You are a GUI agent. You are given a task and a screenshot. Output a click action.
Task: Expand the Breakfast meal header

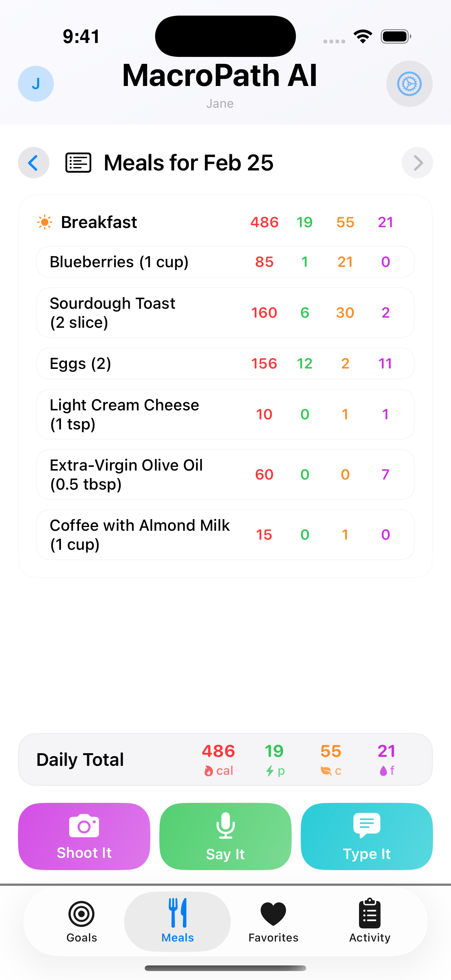tap(99, 222)
